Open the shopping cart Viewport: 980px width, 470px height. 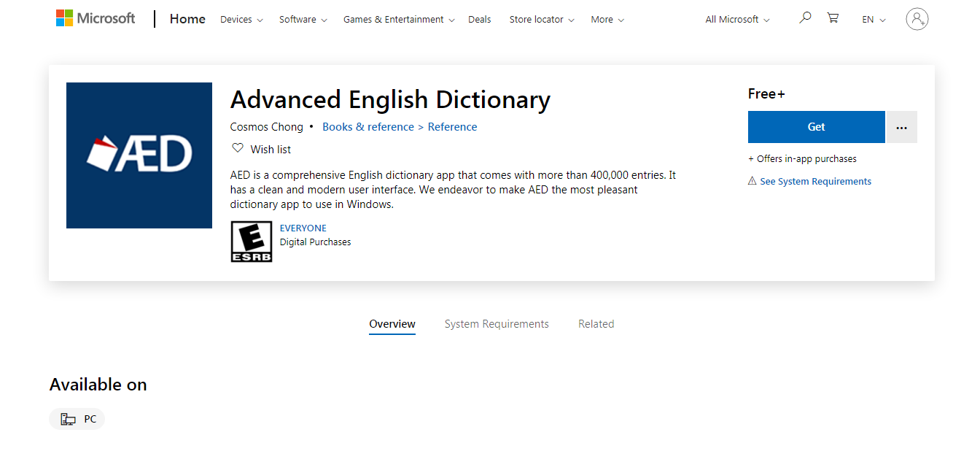[x=832, y=16]
